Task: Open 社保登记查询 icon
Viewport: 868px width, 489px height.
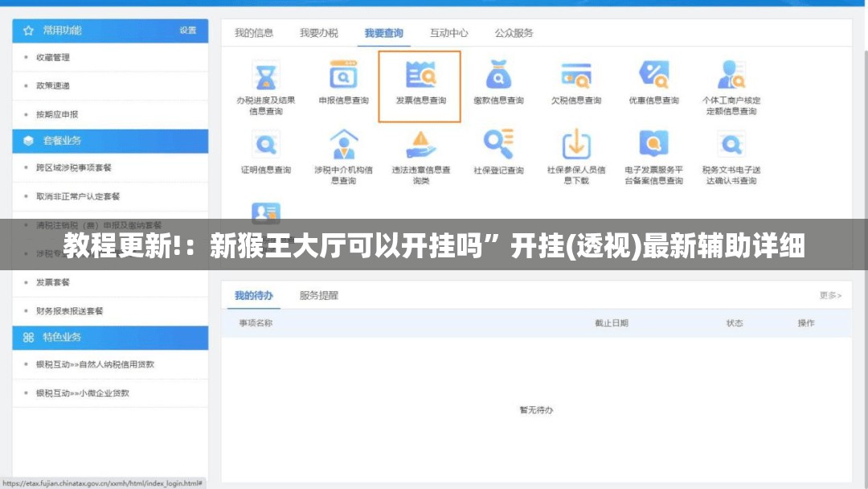Action: pos(498,144)
